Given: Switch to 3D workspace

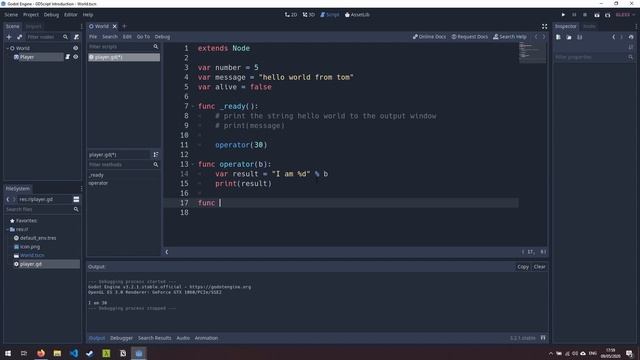Looking at the screenshot, I should (x=309, y=15).
